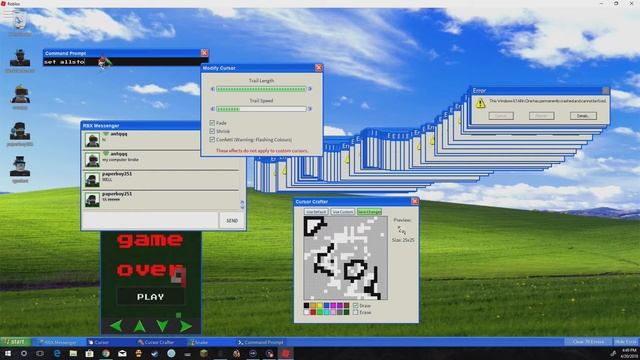Click SEND in RBX Messenger
Image resolution: width=640 pixels, height=360 pixels.
click(x=232, y=220)
